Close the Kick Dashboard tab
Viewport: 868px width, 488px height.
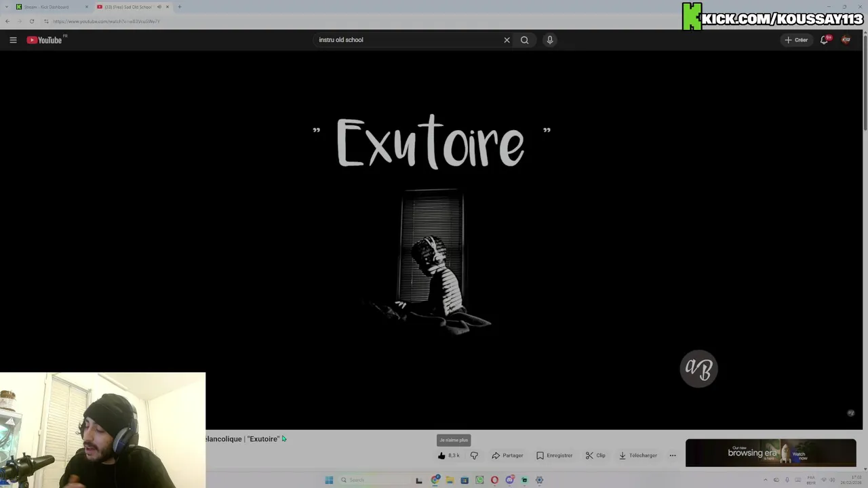point(87,7)
